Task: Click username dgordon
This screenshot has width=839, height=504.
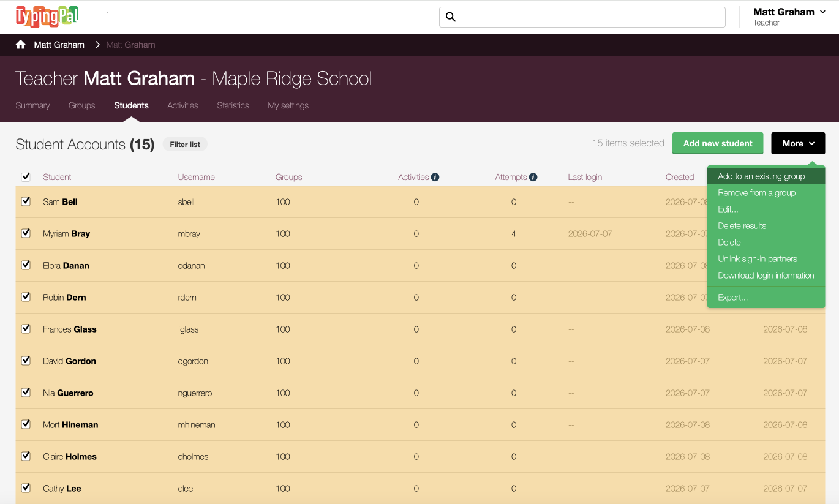Action: click(193, 361)
